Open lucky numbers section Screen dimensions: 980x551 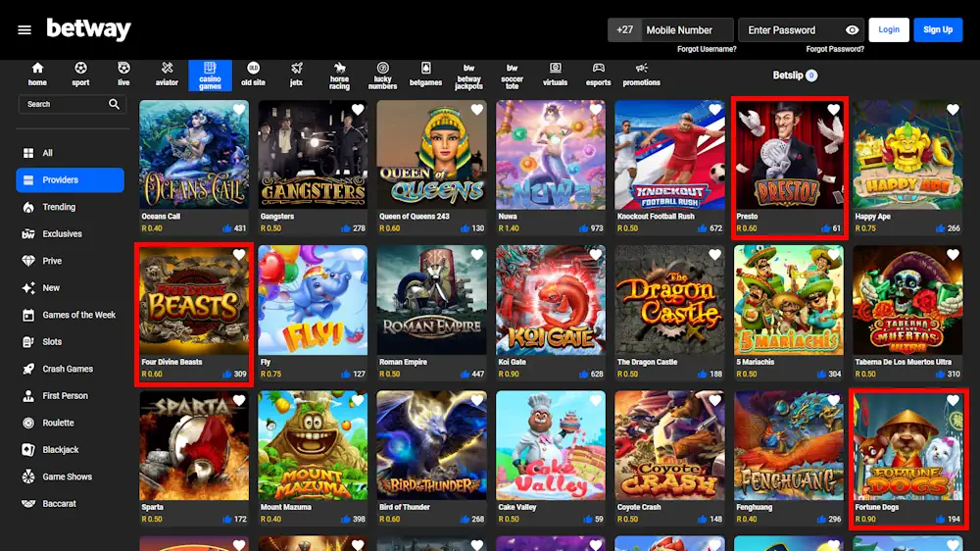pos(382,75)
